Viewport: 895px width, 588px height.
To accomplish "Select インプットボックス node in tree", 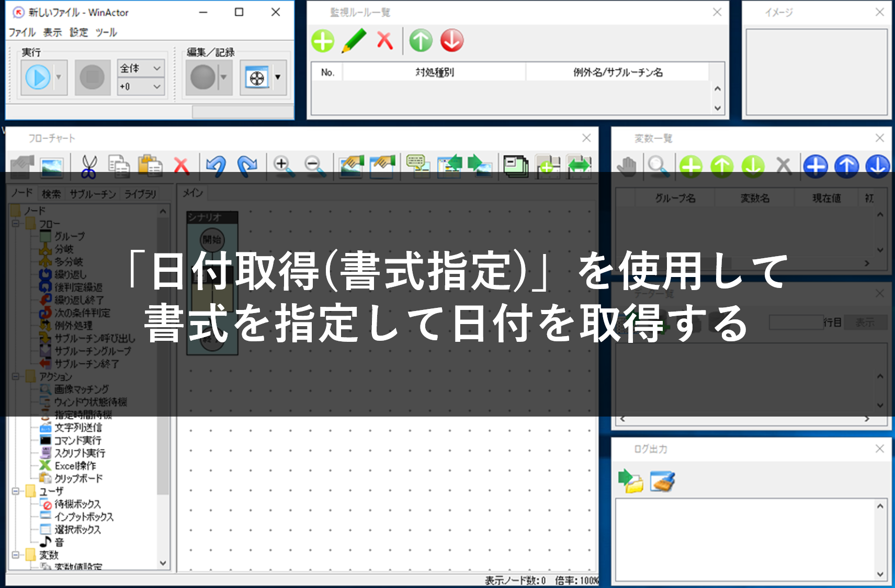I will (84, 516).
